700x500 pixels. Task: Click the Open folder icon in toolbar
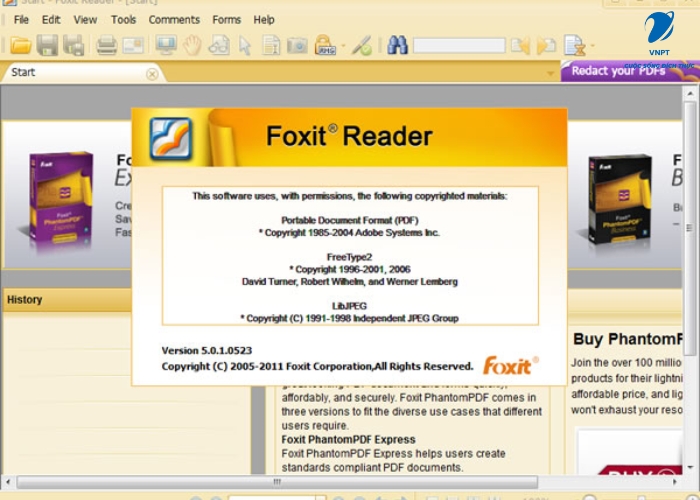pos(21,45)
